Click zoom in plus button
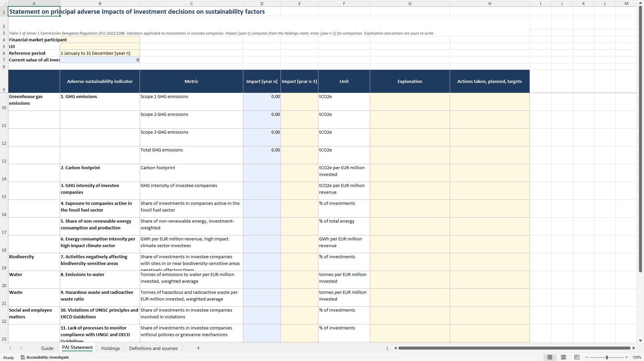This screenshot has height=361, width=644. (x=626, y=357)
